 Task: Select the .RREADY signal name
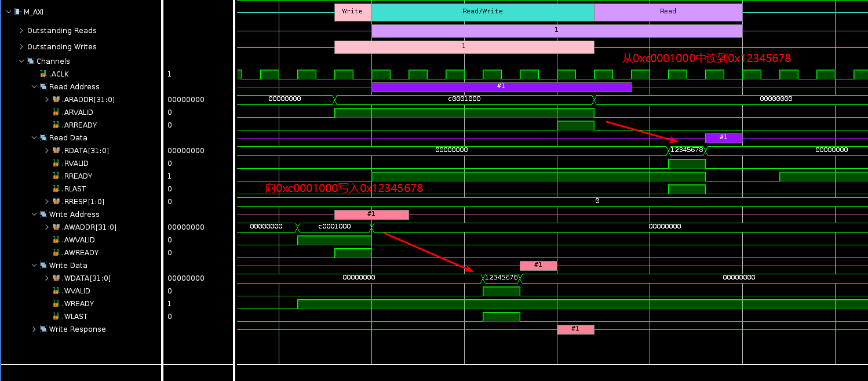point(77,176)
